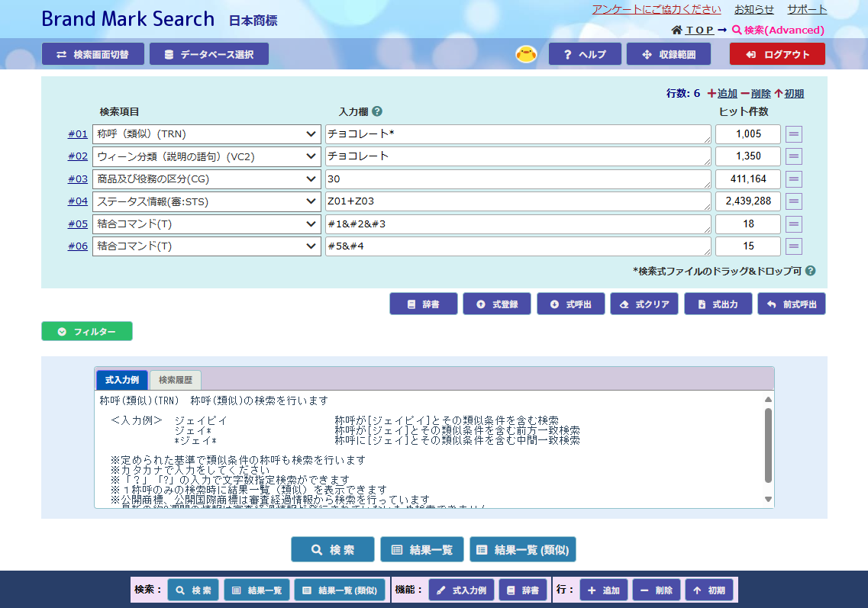Expand the green フィルター filter panel
This screenshot has width=868, height=608.
[87, 331]
